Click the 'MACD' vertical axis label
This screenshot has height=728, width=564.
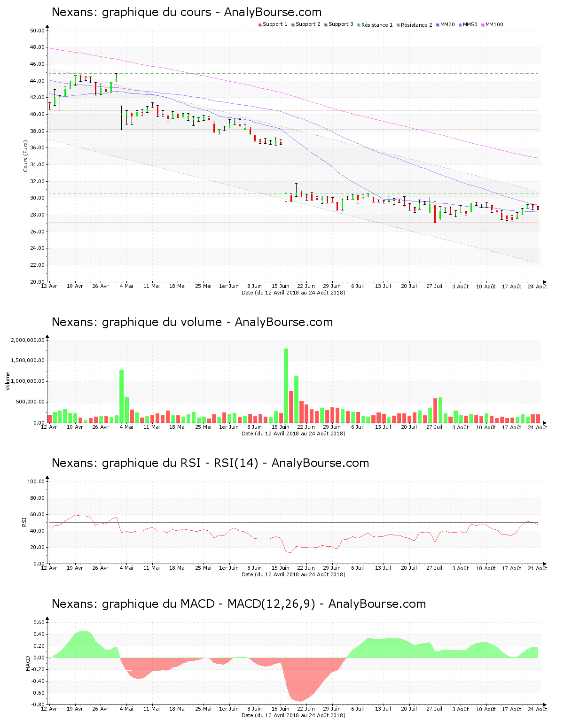point(28,663)
